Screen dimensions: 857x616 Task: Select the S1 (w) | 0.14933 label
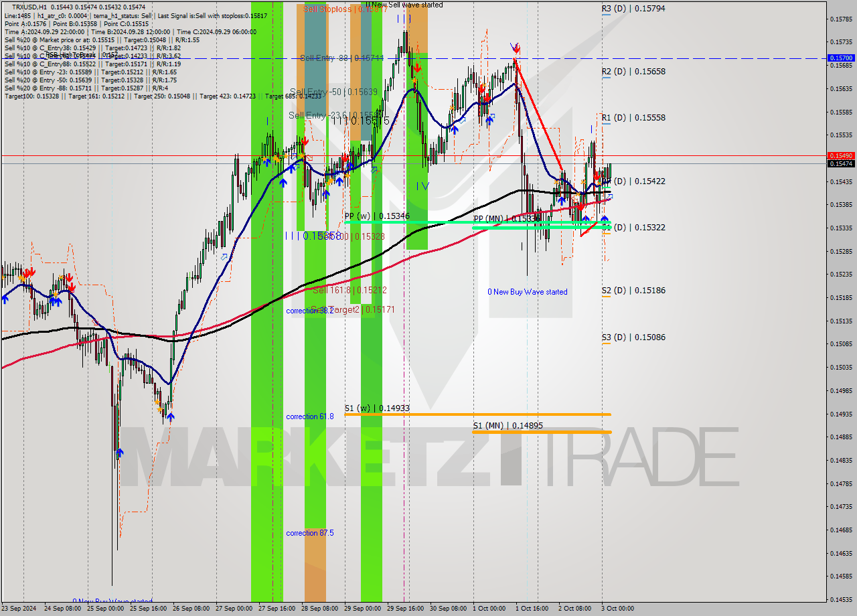(377, 408)
